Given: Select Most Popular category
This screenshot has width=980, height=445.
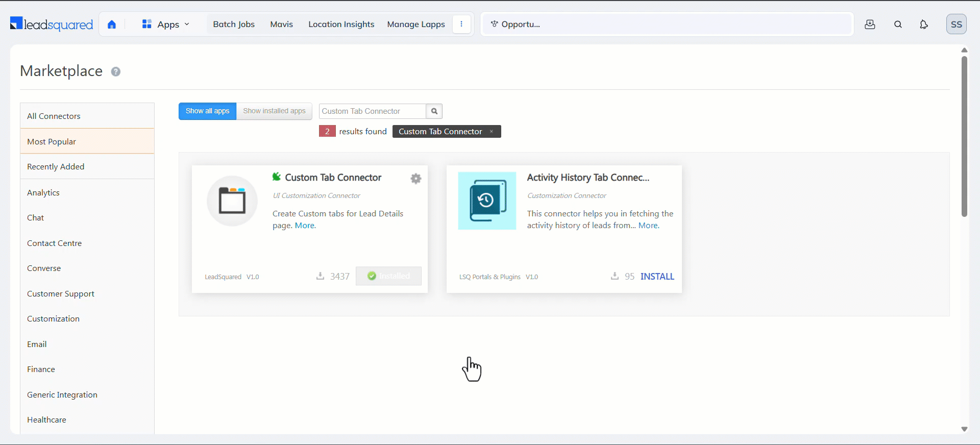Looking at the screenshot, I should coord(87,141).
